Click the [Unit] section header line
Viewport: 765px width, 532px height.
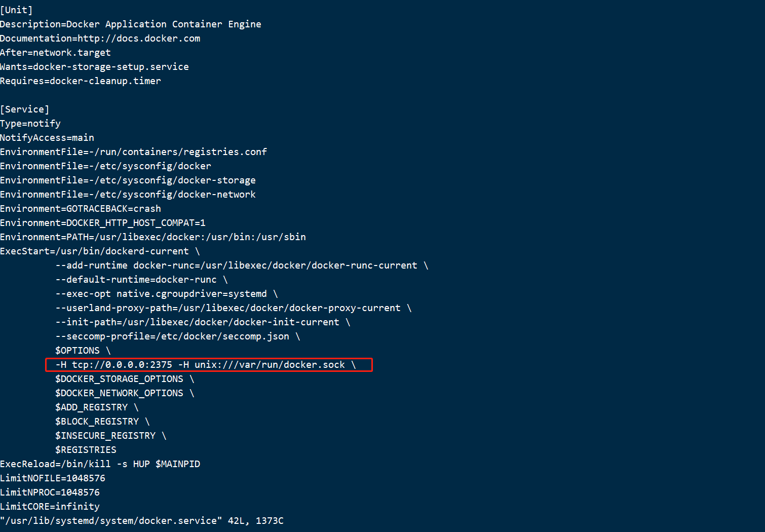click(16, 10)
